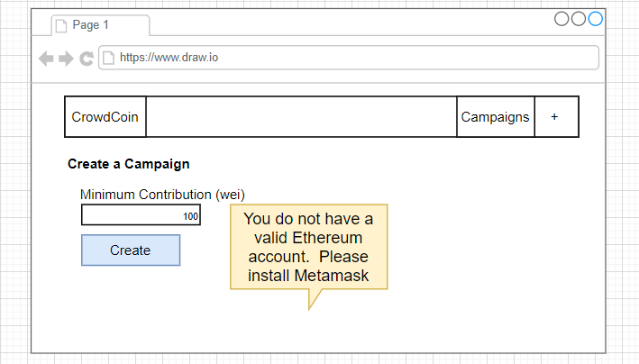
Task: Click the Create a Campaign heading
Action: tap(128, 164)
